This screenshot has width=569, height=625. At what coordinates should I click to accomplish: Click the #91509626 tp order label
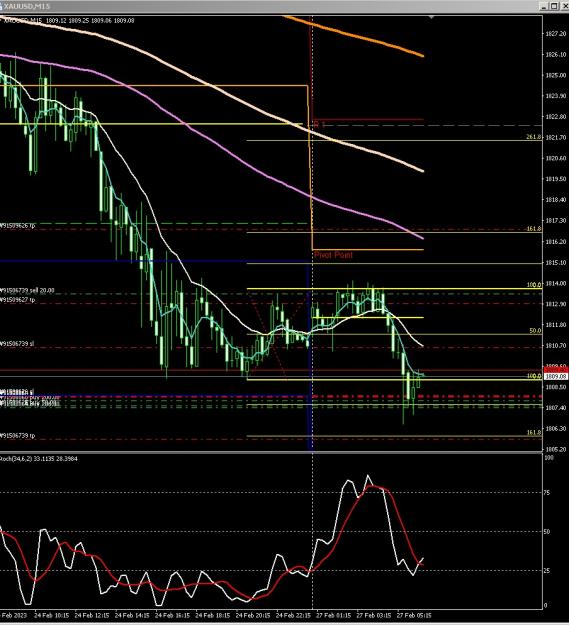[x=18, y=226]
